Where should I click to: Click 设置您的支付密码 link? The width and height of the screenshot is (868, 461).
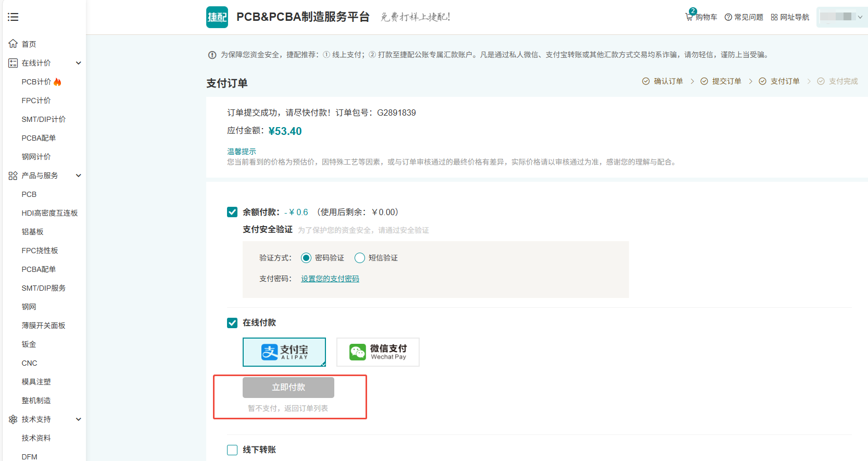(x=330, y=279)
